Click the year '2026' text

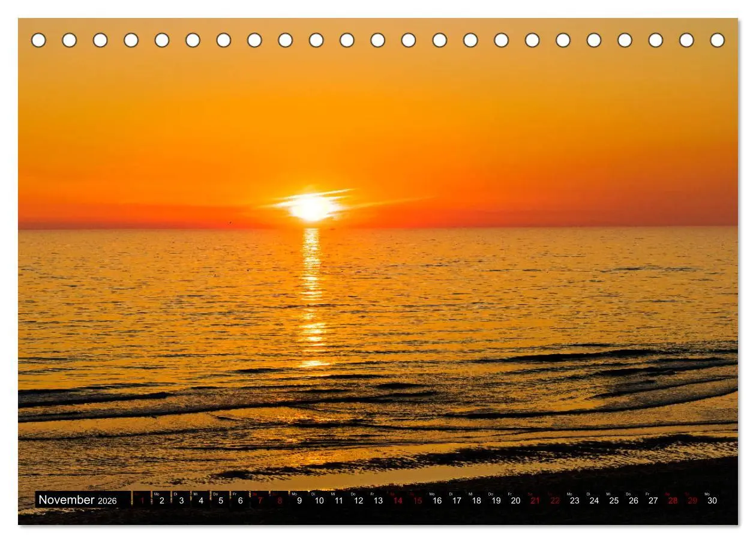pyautogui.click(x=107, y=501)
